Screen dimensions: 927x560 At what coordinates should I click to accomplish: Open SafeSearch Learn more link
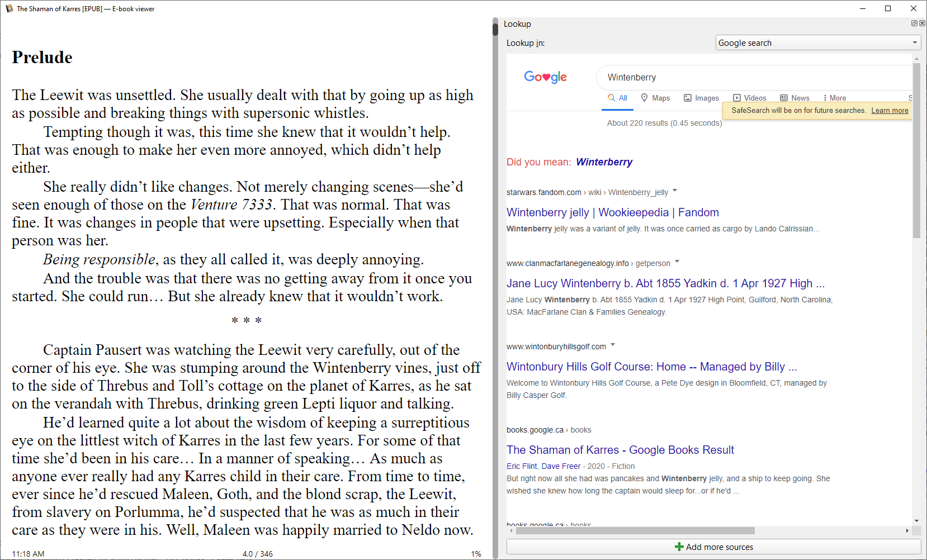click(890, 111)
